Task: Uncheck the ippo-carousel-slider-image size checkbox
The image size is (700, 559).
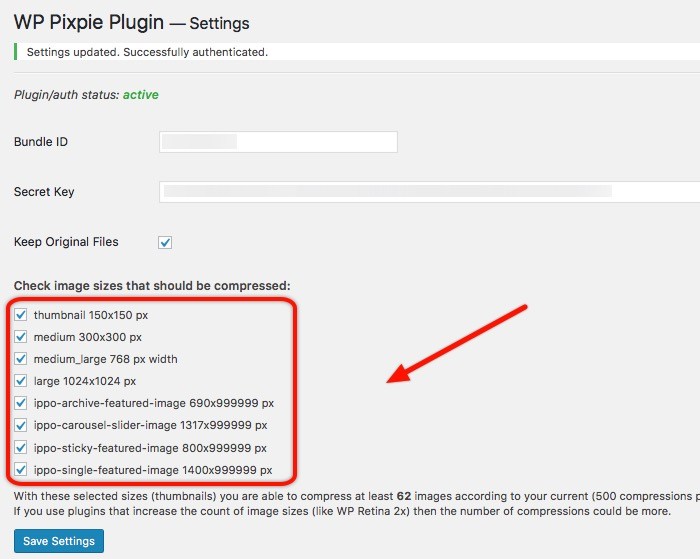Action: 21,425
